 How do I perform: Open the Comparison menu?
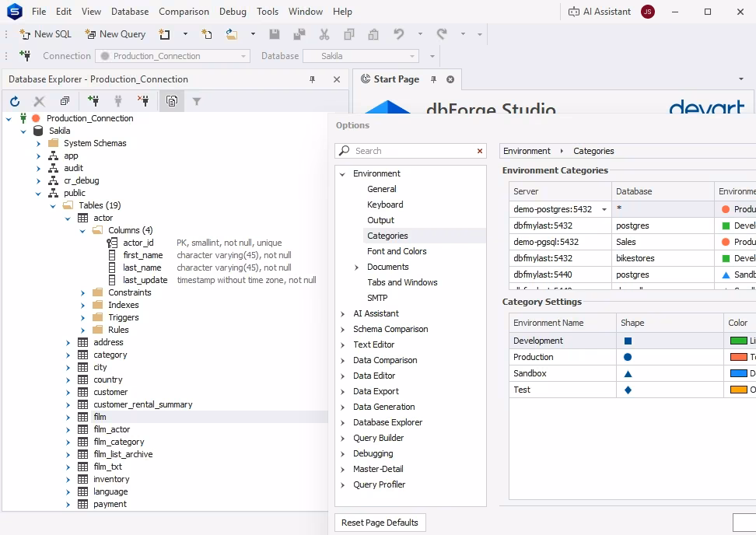pyautogui.click(x=184, y=12)
